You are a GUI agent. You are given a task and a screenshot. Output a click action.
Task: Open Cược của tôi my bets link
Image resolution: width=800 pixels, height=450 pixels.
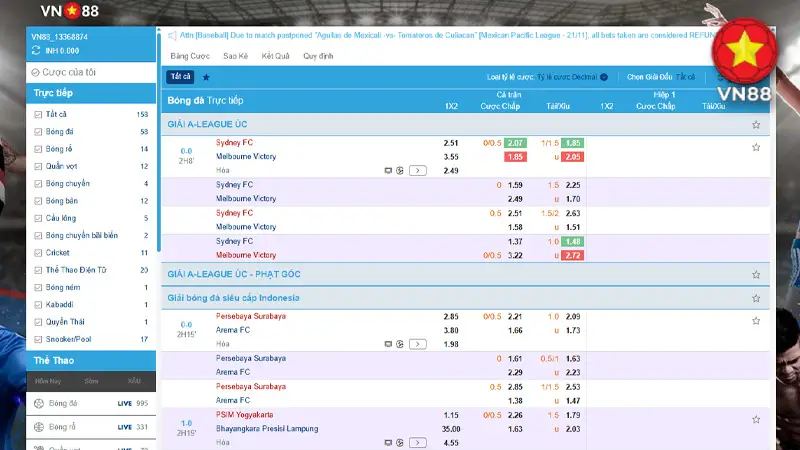coord(68,72)
